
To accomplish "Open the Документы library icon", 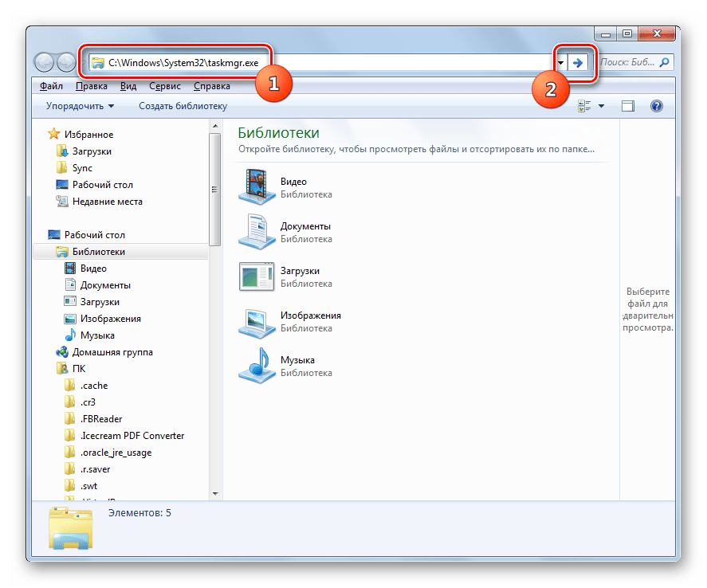I will click(x=256, y=232).
